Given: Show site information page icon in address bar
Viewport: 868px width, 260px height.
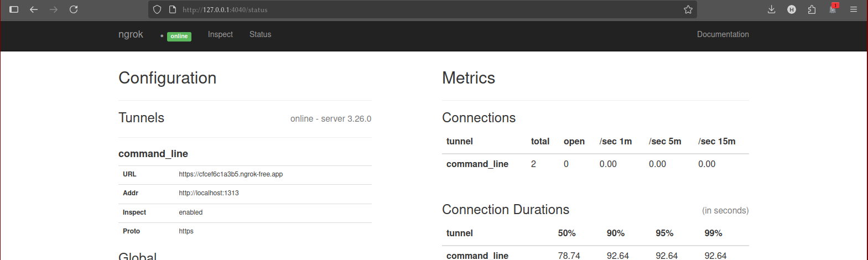Looking at the screenshot, I should pos(172,9).
